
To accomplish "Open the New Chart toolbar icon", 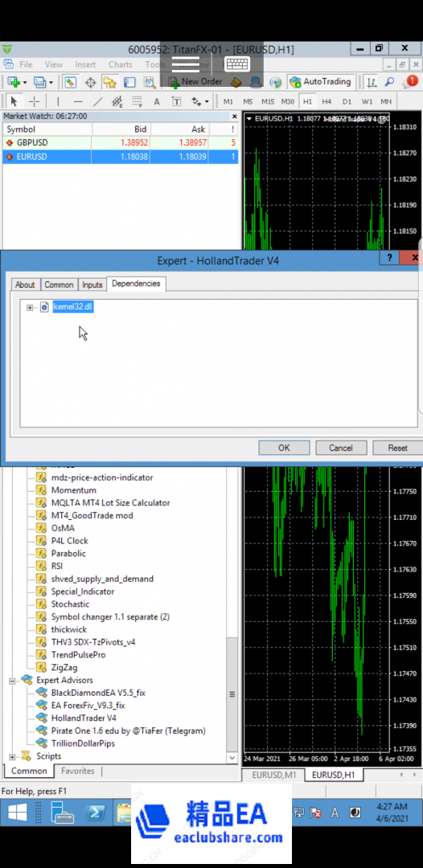I will pos(12,82).
